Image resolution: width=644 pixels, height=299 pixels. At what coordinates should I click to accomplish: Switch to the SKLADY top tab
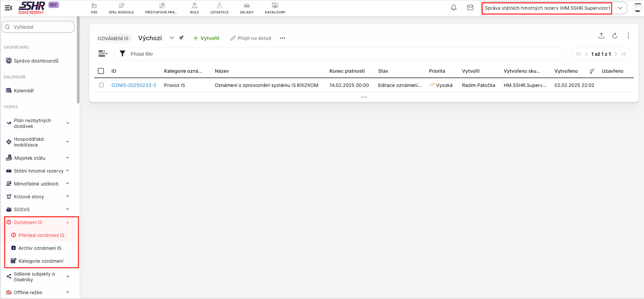(247, 8)
